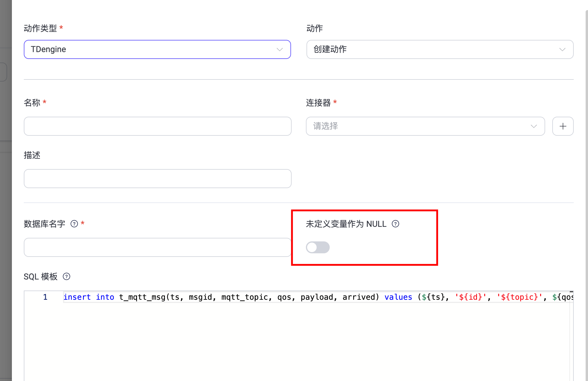Click help icon next to SQL 模板
The height and width of the screenshot is (381, 588).
tap(66, 277)
